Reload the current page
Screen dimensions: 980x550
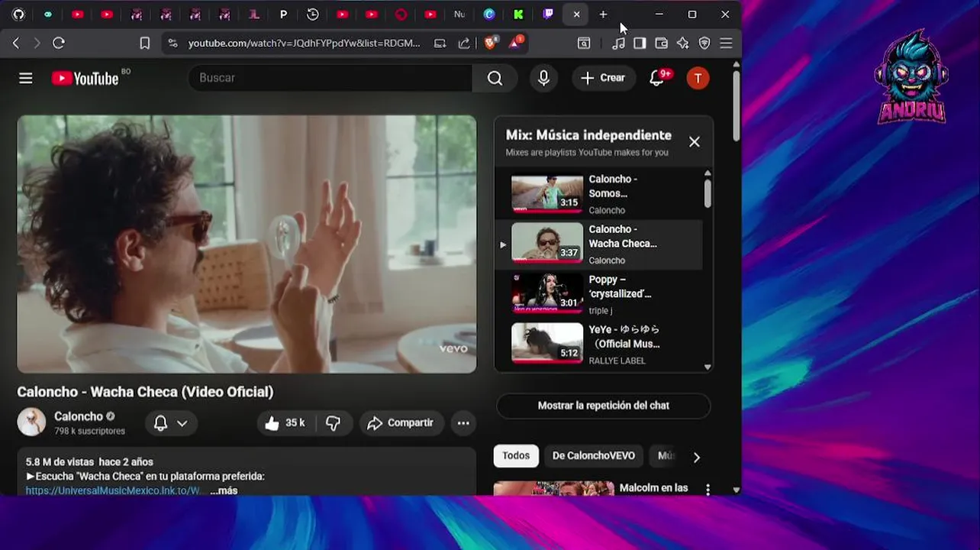[x=59, y=43]
